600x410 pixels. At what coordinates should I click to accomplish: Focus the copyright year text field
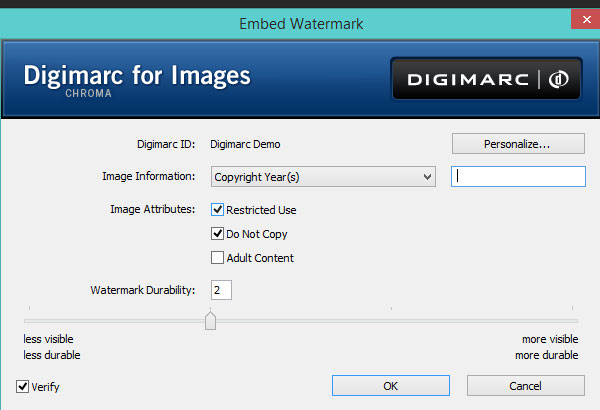point(518,177)
